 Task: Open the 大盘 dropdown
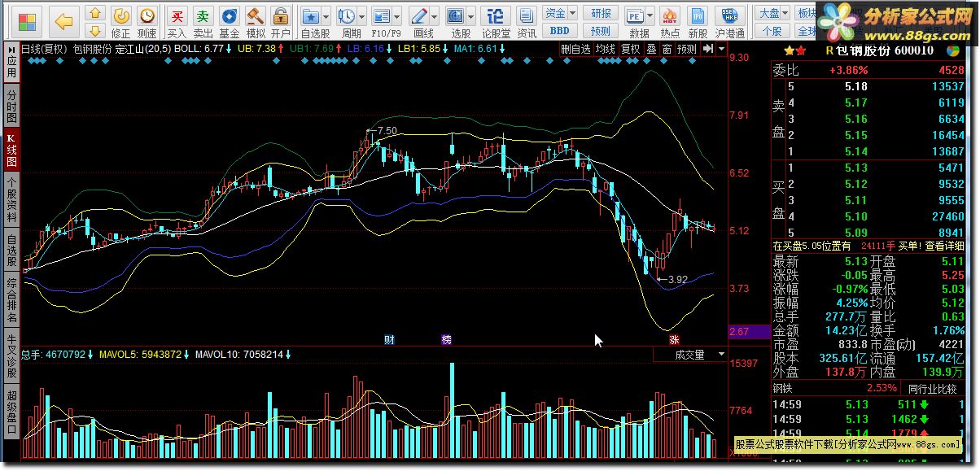click(772, 13)
